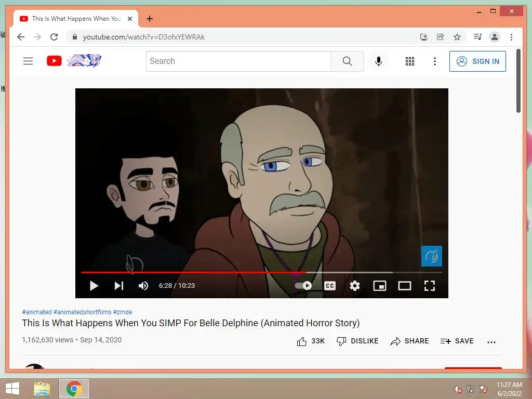Select the 'This Is What Happens When You' tab
Screen dimensions: 532x399
pos(76,19)
